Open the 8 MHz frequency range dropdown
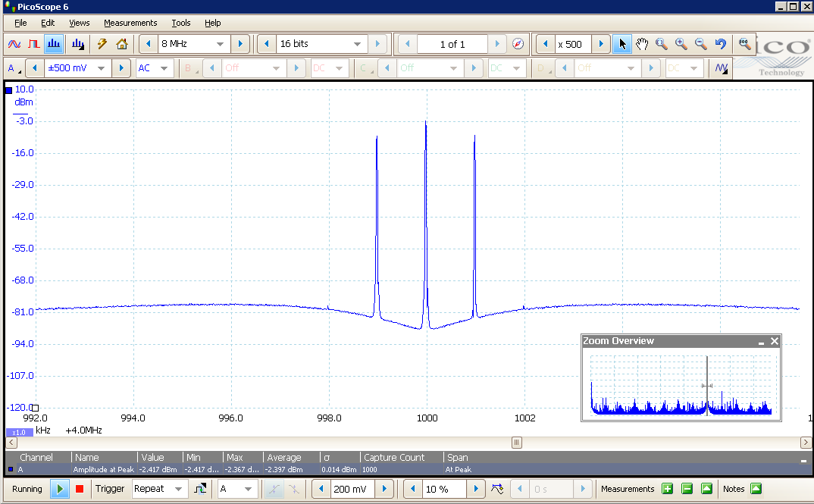Image resolution: width=814 pixels, height=504 pixels. coord(221,44)
